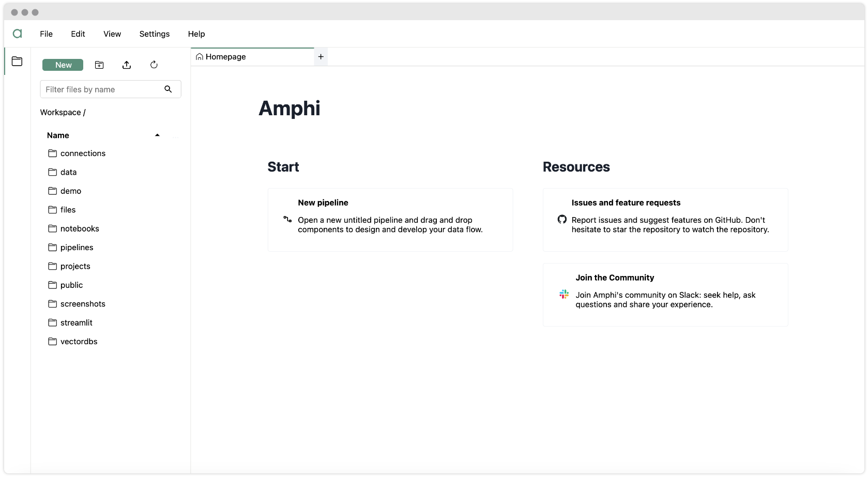The height and width of the screenshot is (477, 868).
Task: Click the Amphi logo icon
Action: tap(17, 34)
